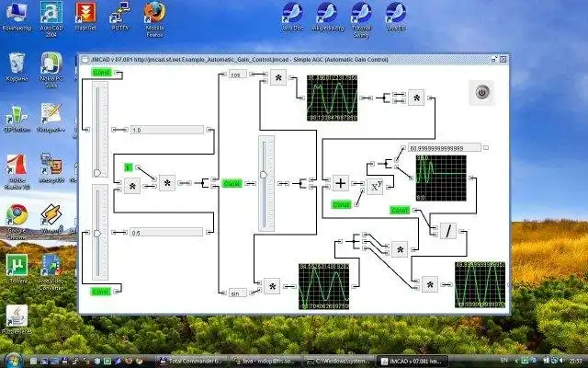Viewport: 588px width, 368px height.
Task: Open the PuTTY desktop shortcut
Action: (x=120, y=17)
